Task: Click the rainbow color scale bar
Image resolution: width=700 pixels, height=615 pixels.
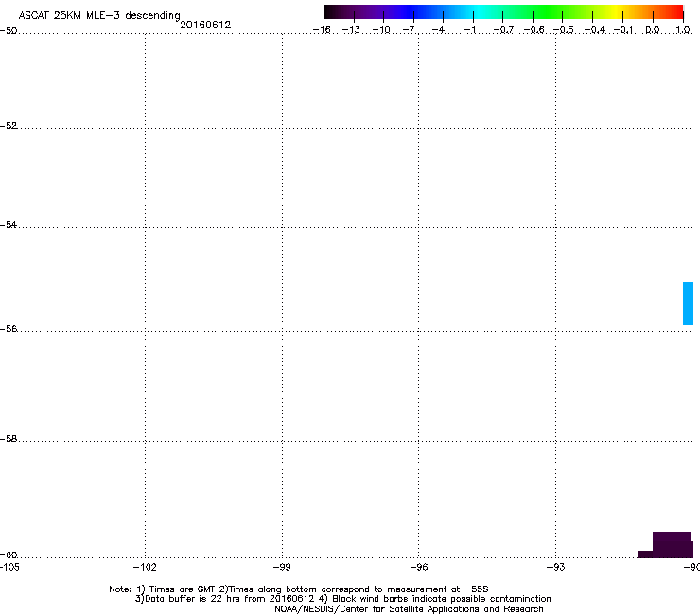Action: click(503, 12)
